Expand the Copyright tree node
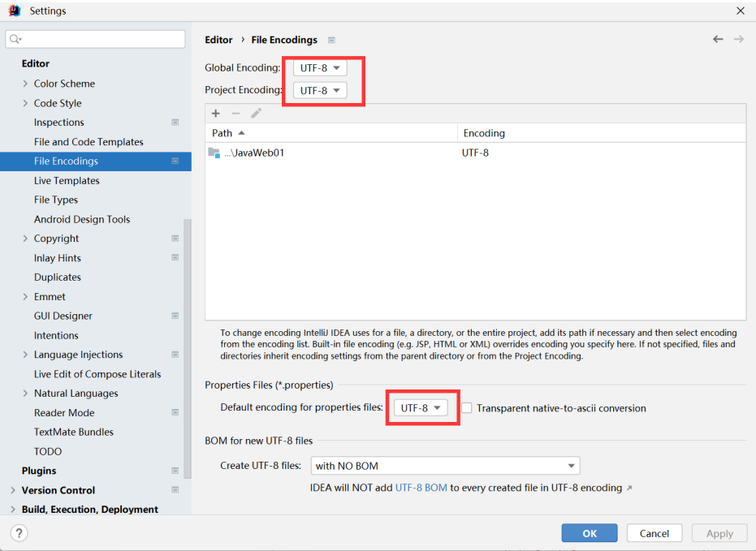 click(x=25, y=239)
